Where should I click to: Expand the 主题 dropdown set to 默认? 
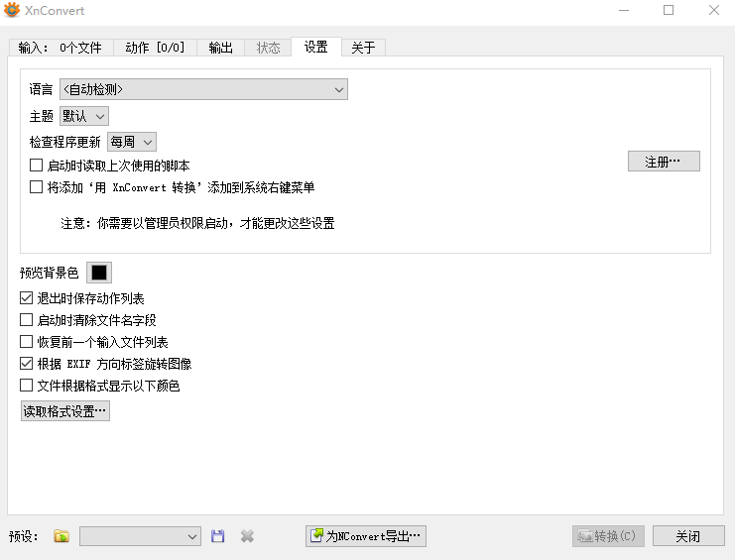tap(84, 116)
